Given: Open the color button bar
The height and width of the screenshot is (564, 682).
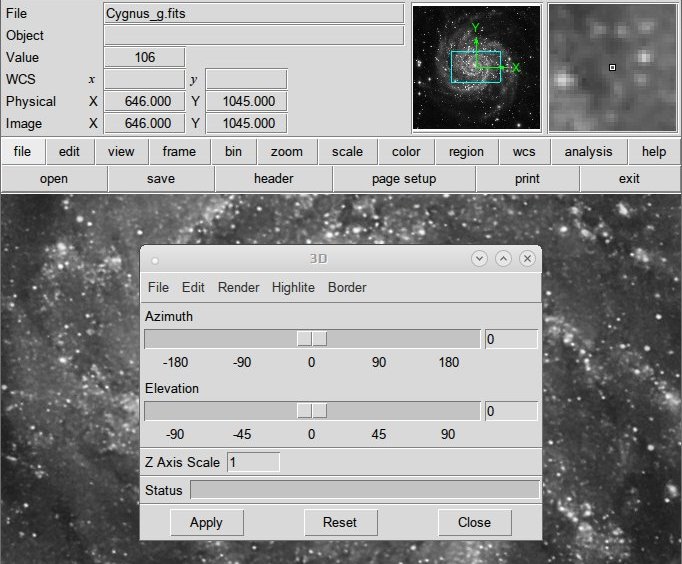Looking at the screenshot, I should (406, 152).
